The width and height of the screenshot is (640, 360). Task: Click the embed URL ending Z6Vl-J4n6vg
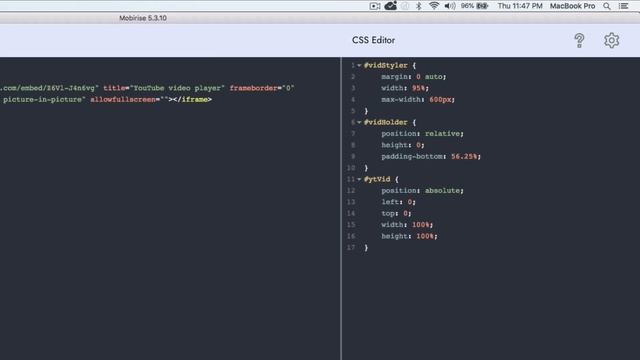tap(49, 88)
